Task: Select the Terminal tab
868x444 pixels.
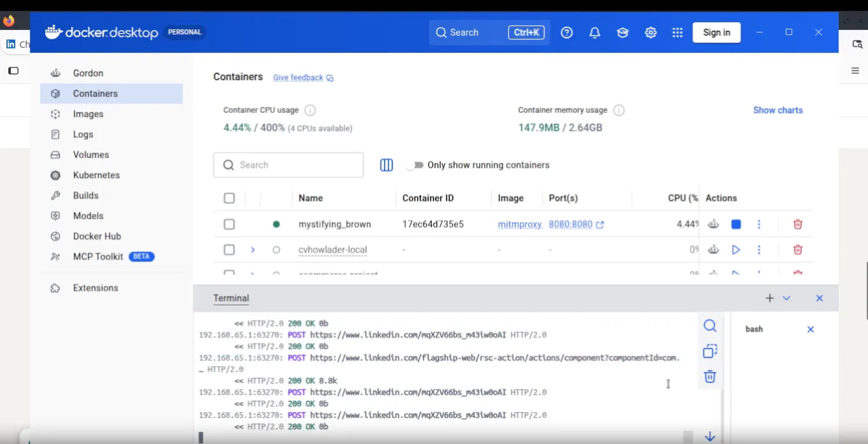Action: [x=231, y=298]
